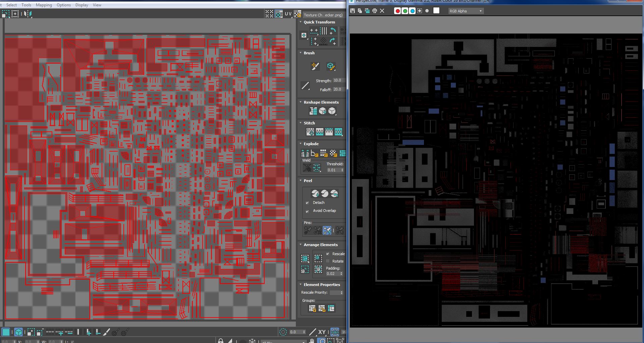The height and width of the screenshot is (343, 644).
Task: Open the RGB Alpha channel dropdown
Action: click(466, 11)
